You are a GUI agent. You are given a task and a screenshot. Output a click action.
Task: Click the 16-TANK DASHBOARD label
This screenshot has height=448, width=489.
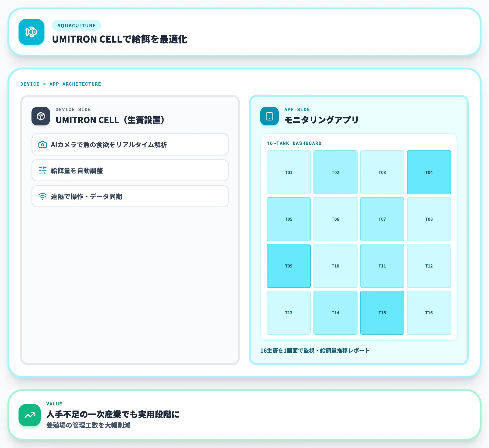point(294,143)
